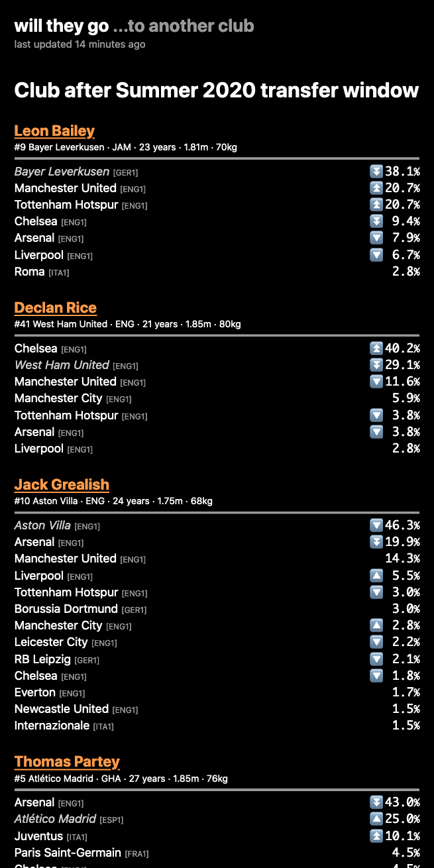The image size is (434, 868).
Task: Click the down arrow next to Aston Villa 46.3%
Action: point(376,525)
